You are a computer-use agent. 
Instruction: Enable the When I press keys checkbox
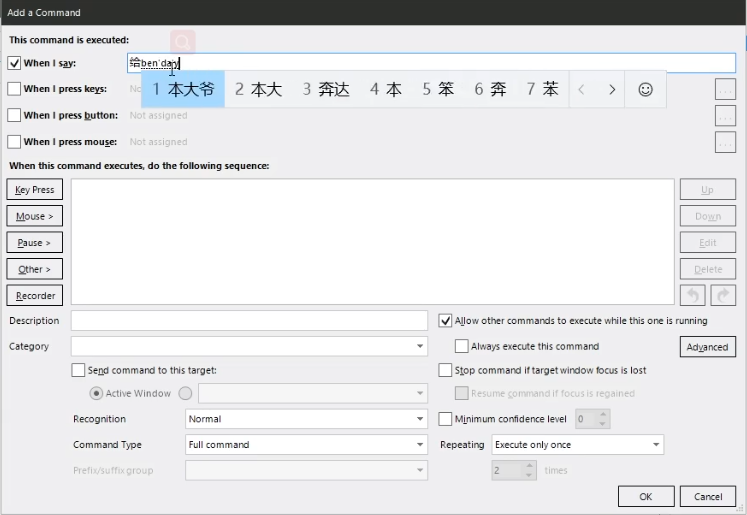14,89
